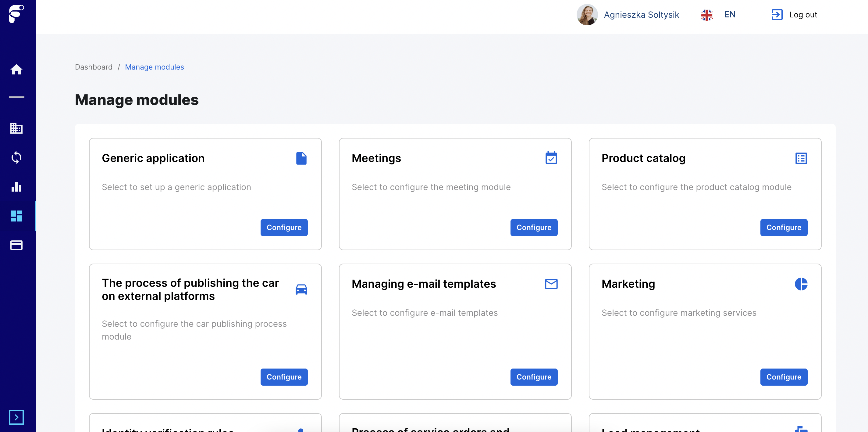Configure the Meetings module

(533, 228)
